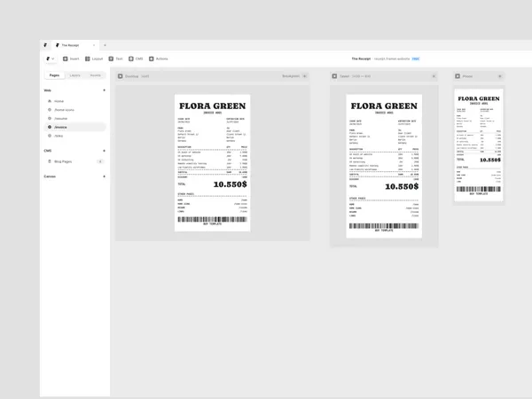
Task: Open the receipt.framer.website link
Action: [392, 59]
